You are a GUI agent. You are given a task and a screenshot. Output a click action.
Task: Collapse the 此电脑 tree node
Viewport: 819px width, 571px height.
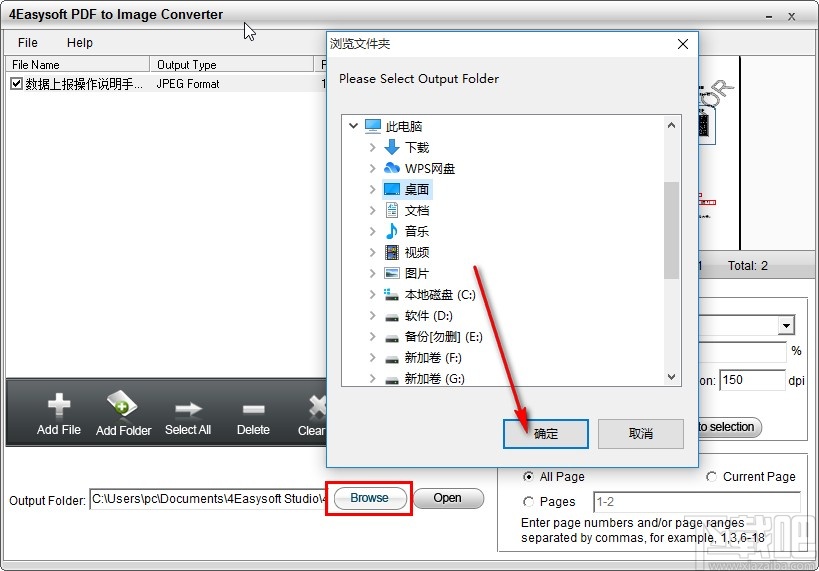(x=354, y=126)
